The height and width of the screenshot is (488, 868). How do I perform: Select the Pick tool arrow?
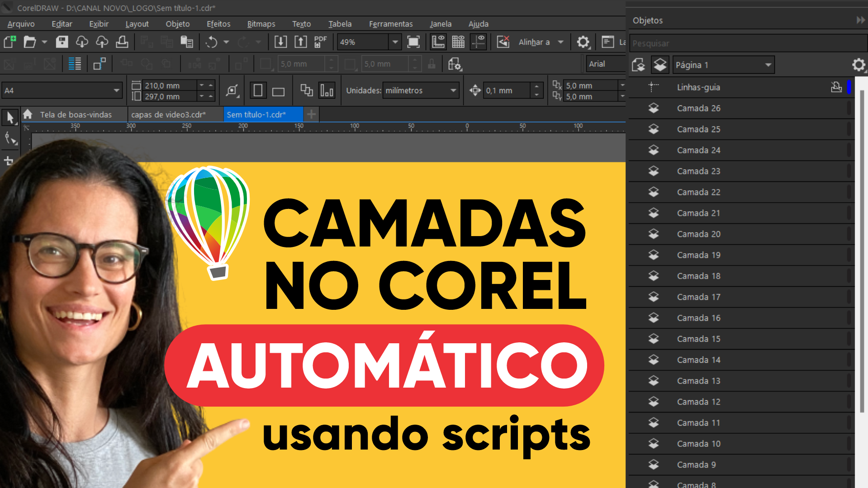[10, 118]
